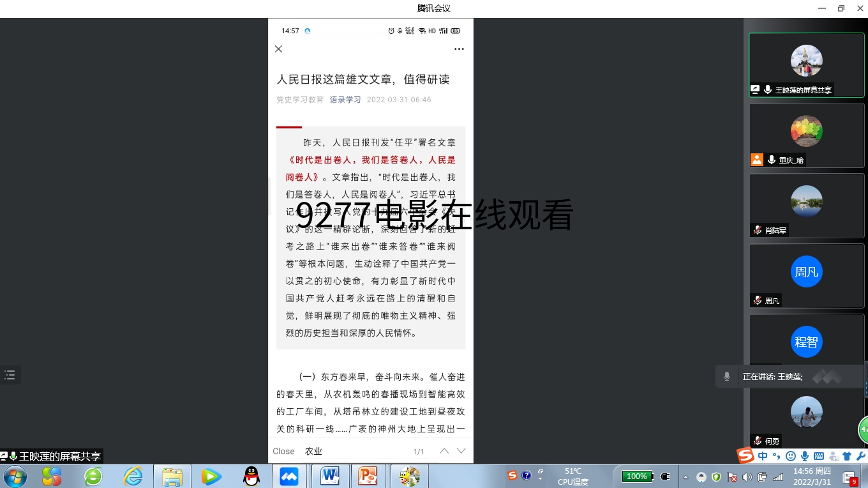Image resolution: width=868 pixels, height=488 pixels.
Task: Click the muted microphone icon beside 周凡
Action: pyautogui.click(x=758, y=301)
